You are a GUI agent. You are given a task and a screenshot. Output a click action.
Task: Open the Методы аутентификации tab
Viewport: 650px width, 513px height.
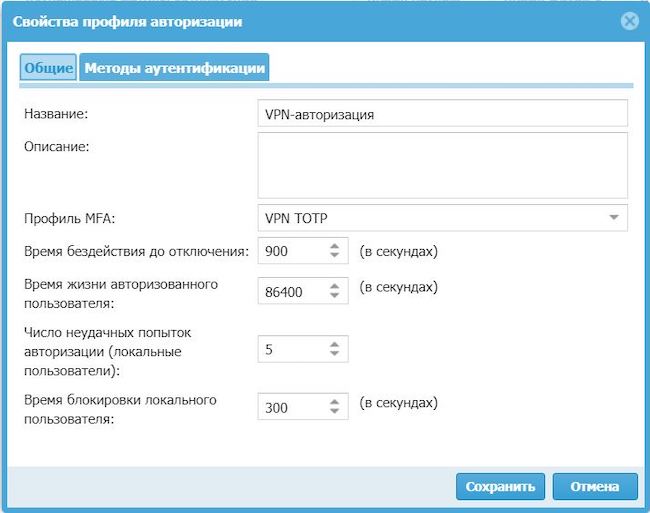pyautogui.click(x=174, y=68)
